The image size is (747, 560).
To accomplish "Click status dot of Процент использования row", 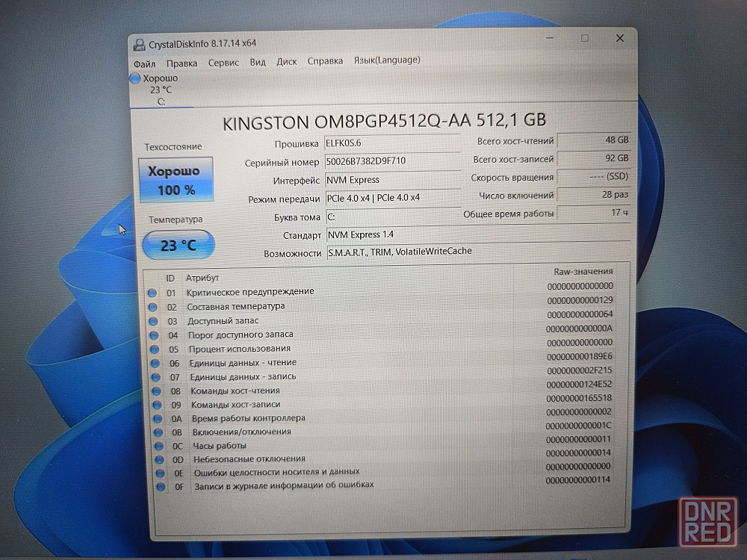I will 155,349.
